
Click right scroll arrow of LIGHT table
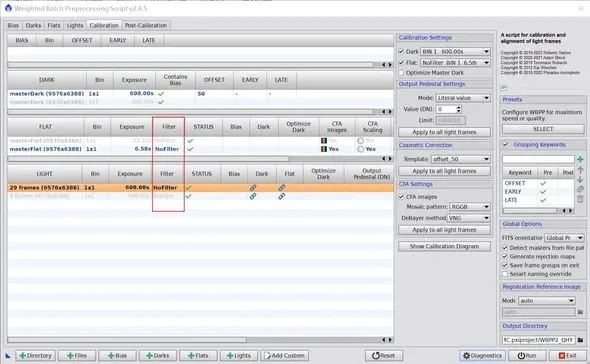tap(390, 340)
